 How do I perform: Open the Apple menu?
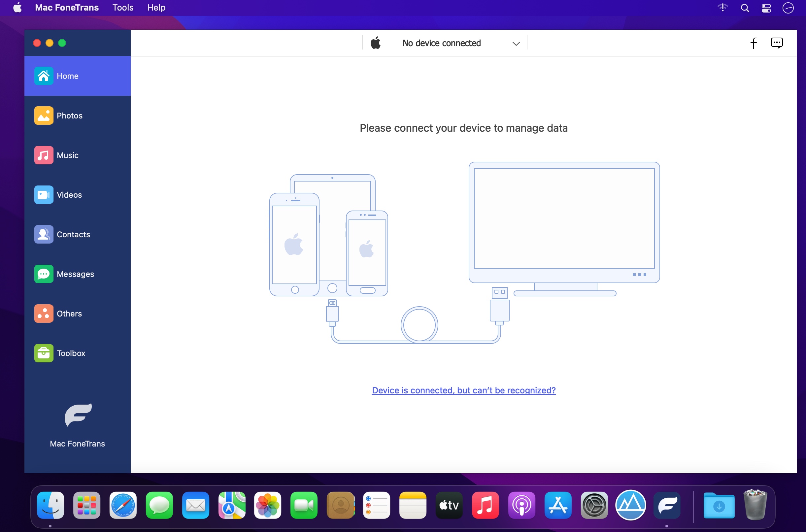[x=17, y=8]
